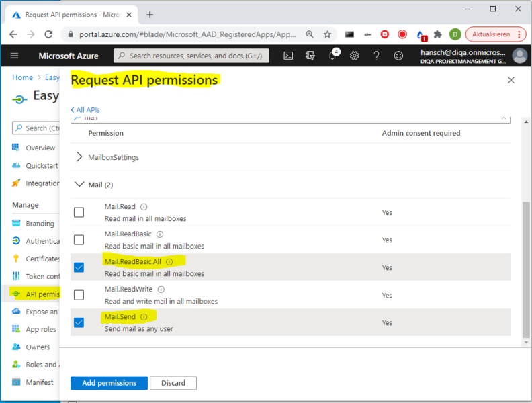Open Azure Cloud Shell icon
This screenshot has width=532, height=403.
(287, 56)
